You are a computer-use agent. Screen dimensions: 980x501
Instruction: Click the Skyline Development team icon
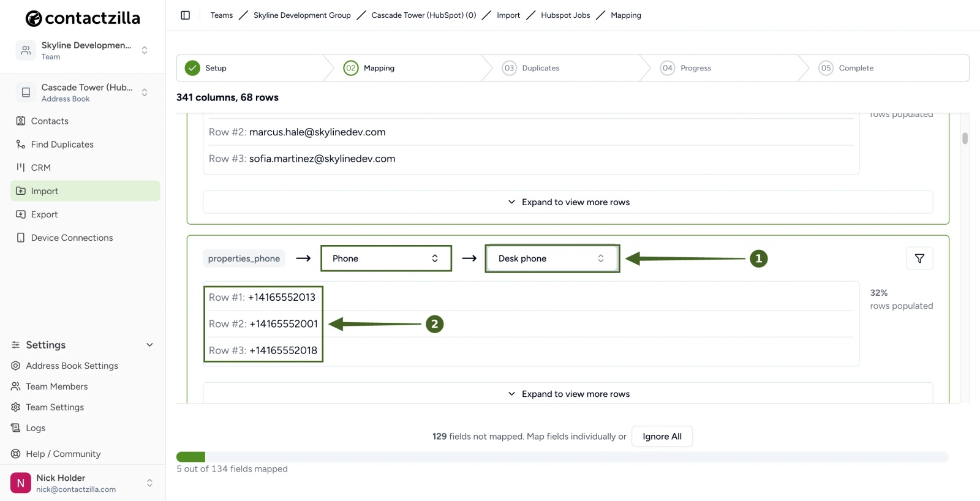[26, 50]
